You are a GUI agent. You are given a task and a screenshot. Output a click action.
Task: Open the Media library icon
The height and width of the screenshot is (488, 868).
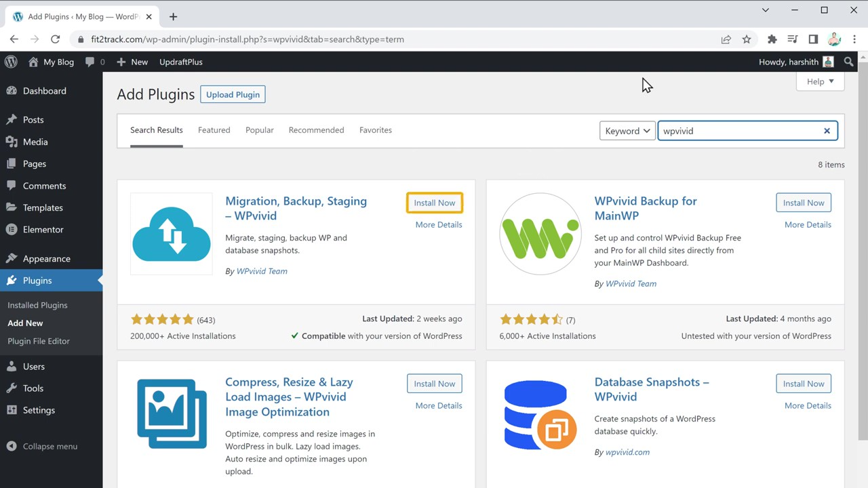pos(15,142)
